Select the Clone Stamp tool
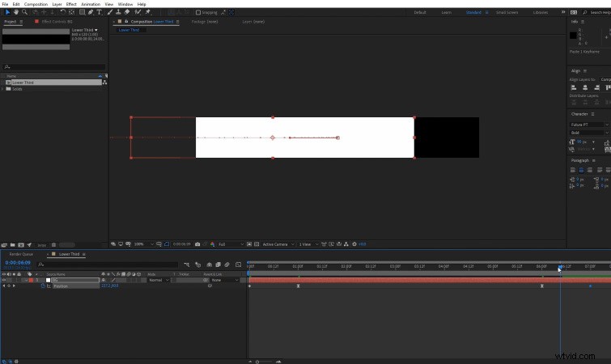Image resolution: width=611 pixels, height=364 pixels. point(118,12)
